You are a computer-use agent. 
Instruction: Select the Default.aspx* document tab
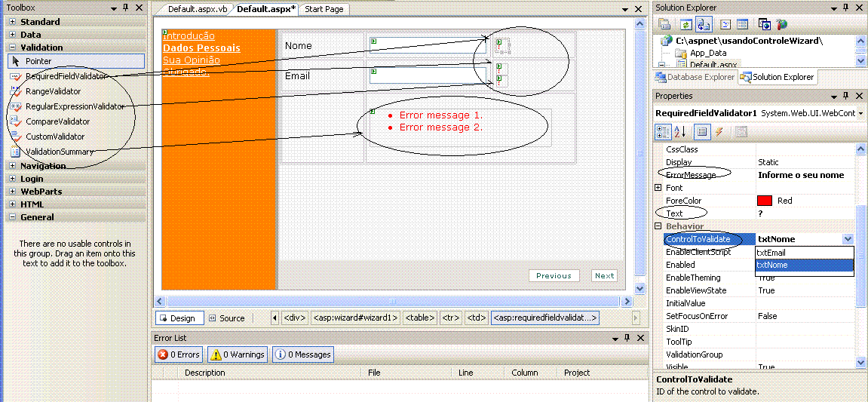[267, 9]
